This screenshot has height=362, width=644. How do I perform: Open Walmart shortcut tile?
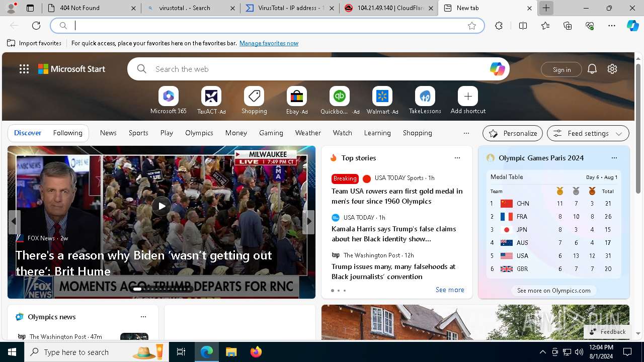click(x=382, y=101)
